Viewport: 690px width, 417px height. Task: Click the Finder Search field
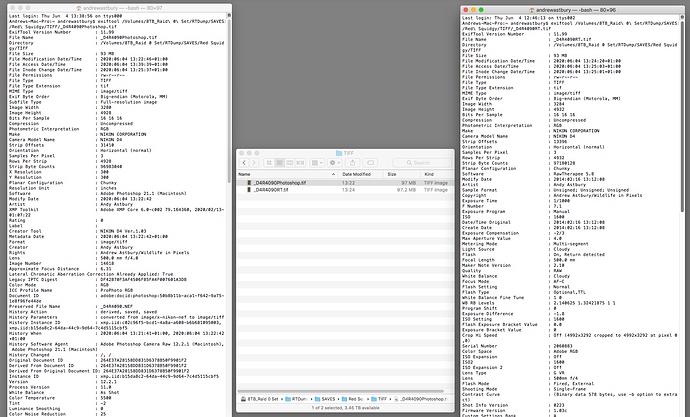[x=422, y=163]
